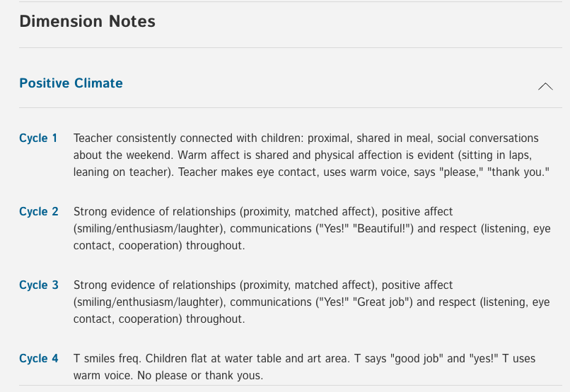
Task: Select the Cycle 1 label
Action: (38, 138)
